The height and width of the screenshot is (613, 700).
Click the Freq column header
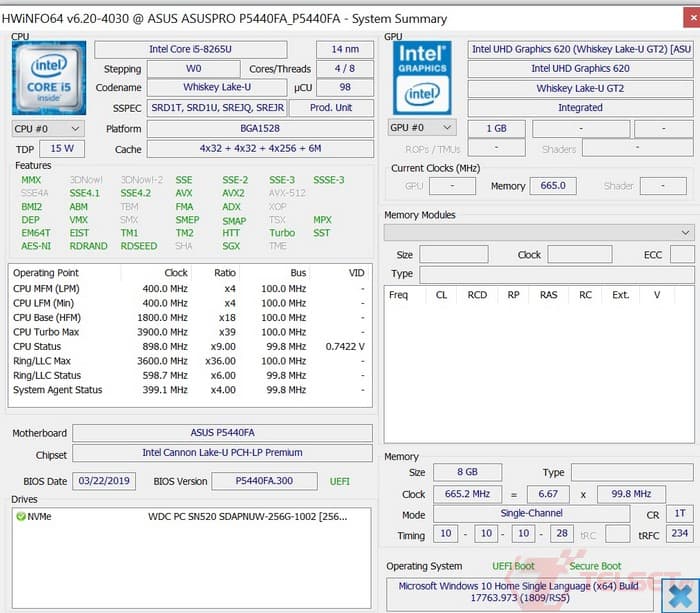coord(398,295)
